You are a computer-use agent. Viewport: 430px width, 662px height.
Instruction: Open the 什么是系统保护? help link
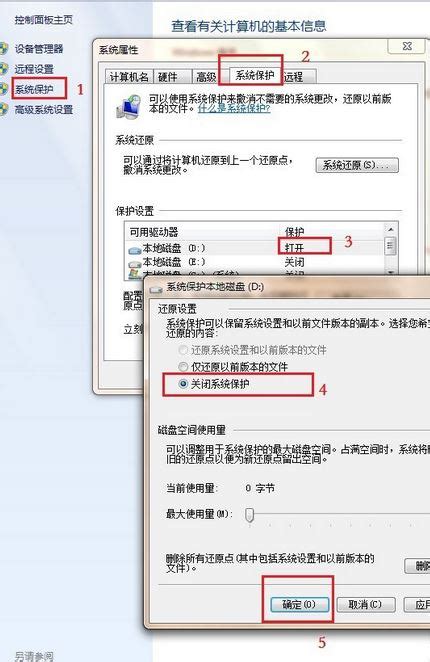(x=234, y=108)
